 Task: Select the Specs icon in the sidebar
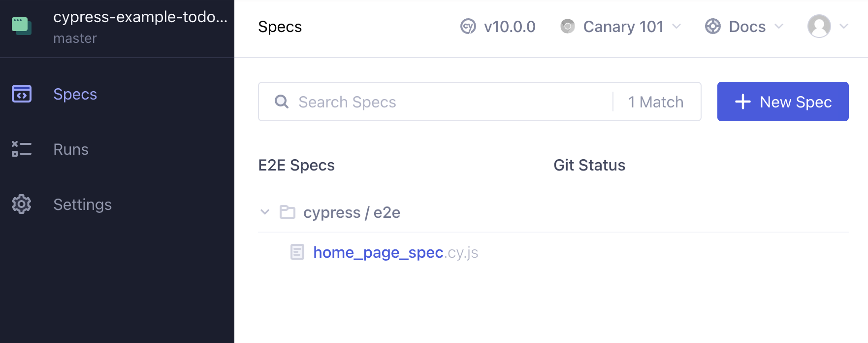(21, 94)
